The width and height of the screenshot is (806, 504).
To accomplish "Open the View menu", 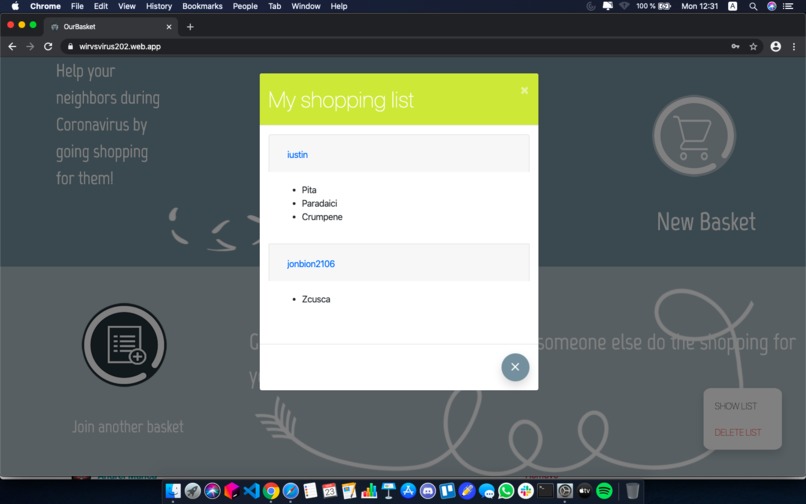I will (x=126, y=6).
